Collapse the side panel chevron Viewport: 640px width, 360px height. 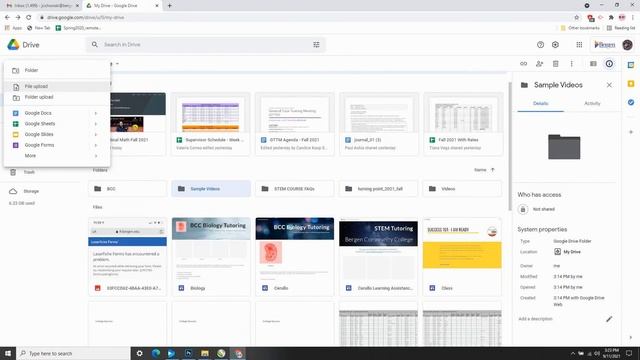point(631,338)
